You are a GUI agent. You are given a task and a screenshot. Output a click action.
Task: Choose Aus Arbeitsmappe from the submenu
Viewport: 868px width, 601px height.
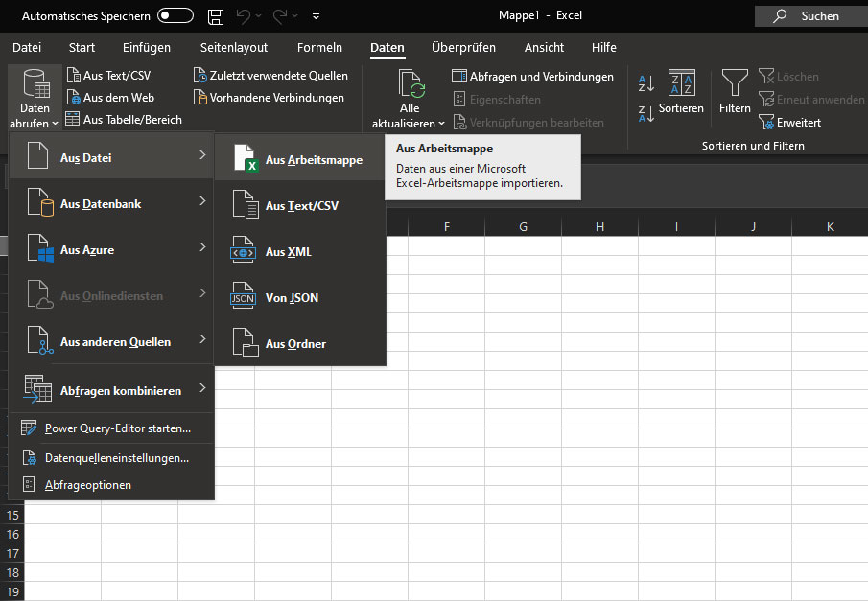point(299,158)
